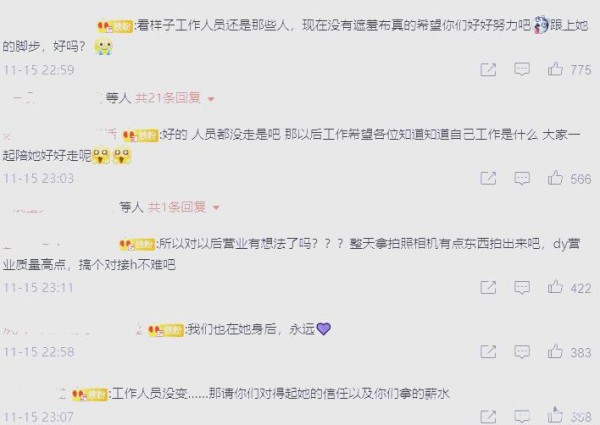This screenshot has height=425, width=600.
Task: Open fan badge on the 工作人员没变 comment
Action: pyautogui.click(x=90, y=394)
